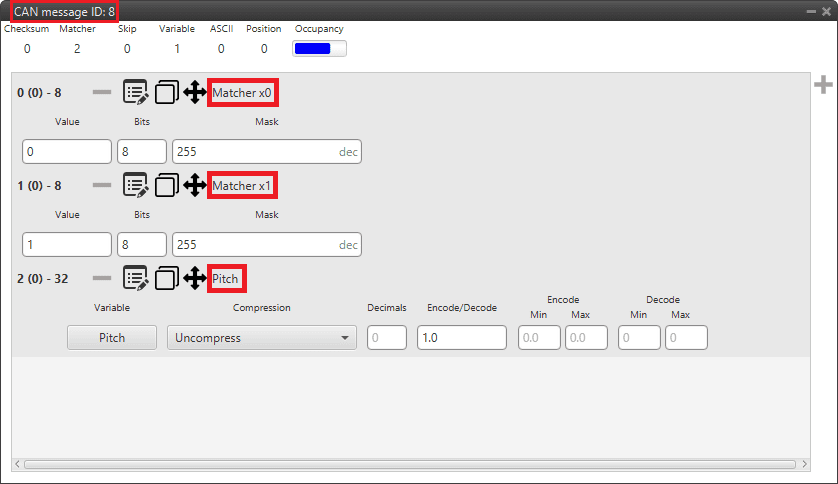The image size is (838, 484).
Task: Click the move arrows icon for Matcher x0
Action: pos(195,93)
